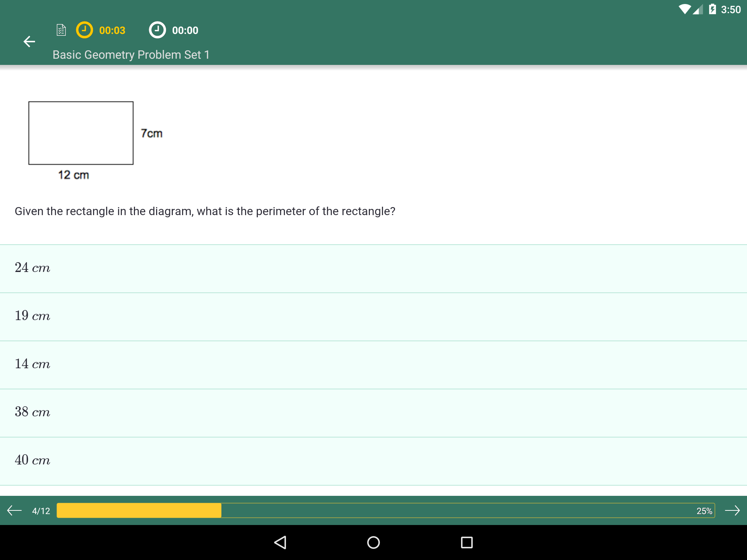This screenshot has height=560, width=747.
Task: Tap the yellow total timer clock
Action: tap(84, 30)
